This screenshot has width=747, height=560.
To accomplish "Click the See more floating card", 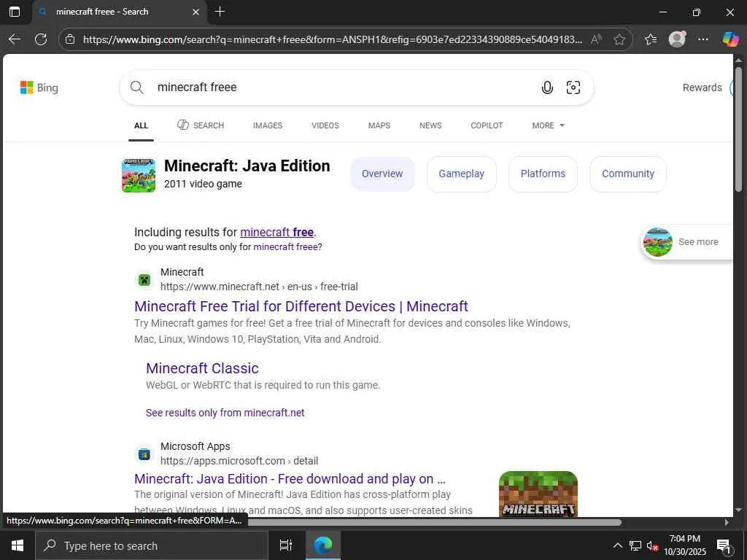I will [x=686, y=242].
